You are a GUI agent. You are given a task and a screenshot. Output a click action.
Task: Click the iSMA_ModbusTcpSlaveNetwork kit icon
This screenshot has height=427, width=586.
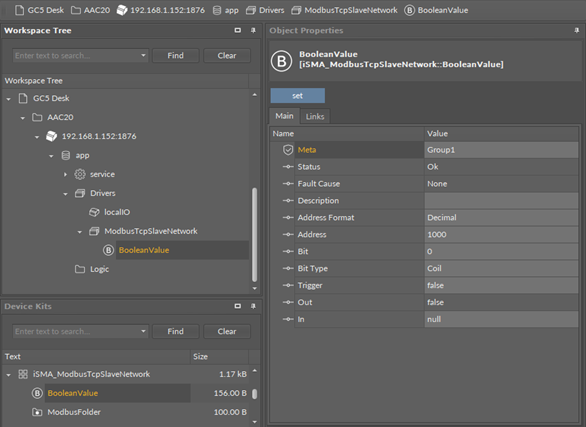[23, 374]
